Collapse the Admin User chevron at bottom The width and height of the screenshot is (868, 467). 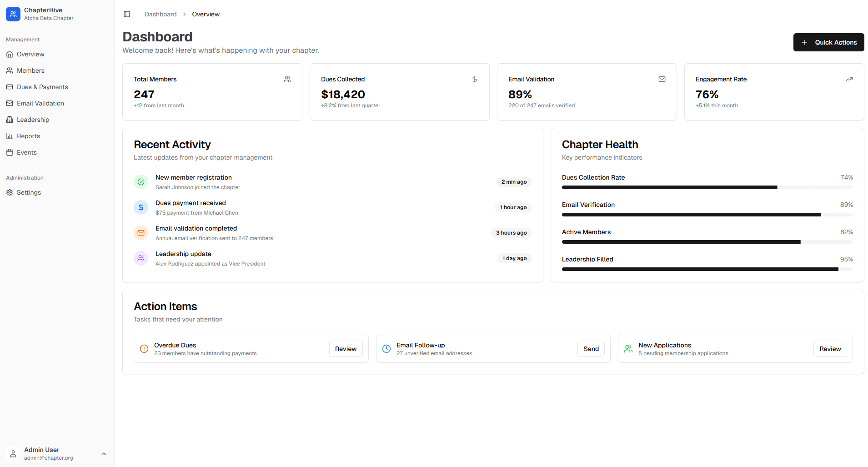[104, 454]
